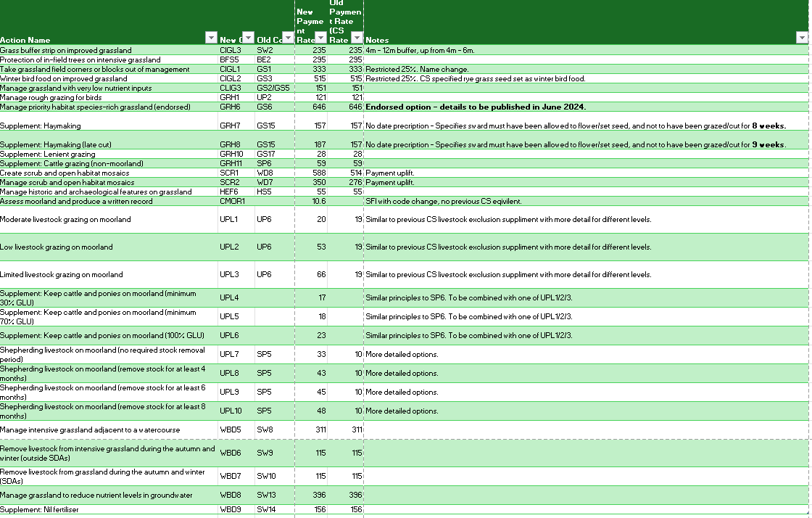Select the UPL5 code cell
This screenshot has height=518, width=812.
pos(236,316)
